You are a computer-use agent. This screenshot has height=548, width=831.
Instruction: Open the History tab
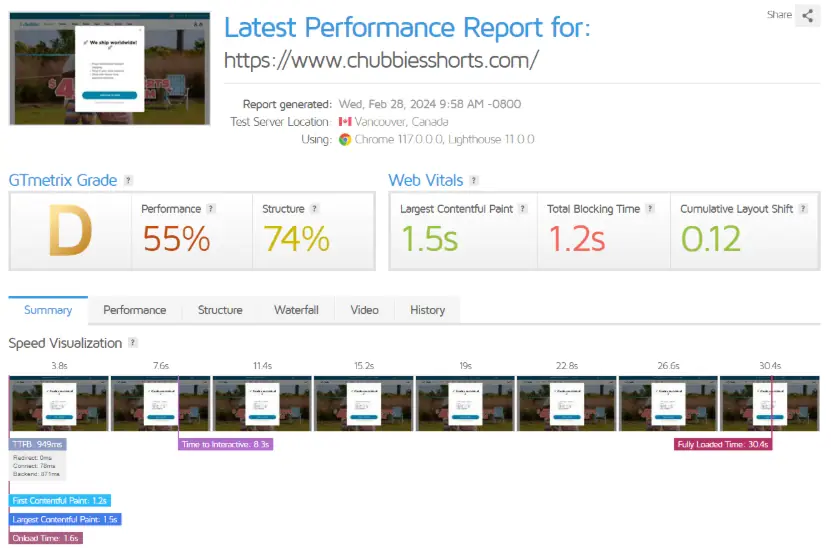point(427,310)
